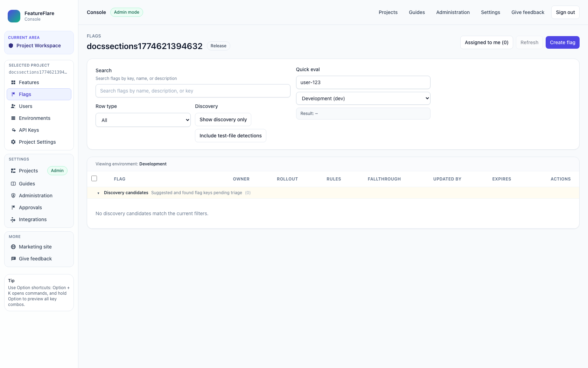The width and height of the screenshot is (588, 368).
Task: Click the Approvals flag icon
Action: click(13, 207)
